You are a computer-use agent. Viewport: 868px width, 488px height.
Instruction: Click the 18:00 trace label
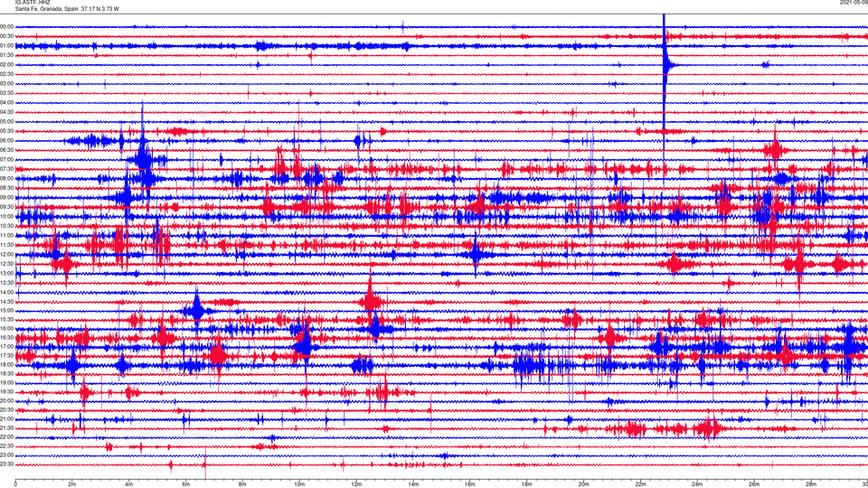[6, 364]
